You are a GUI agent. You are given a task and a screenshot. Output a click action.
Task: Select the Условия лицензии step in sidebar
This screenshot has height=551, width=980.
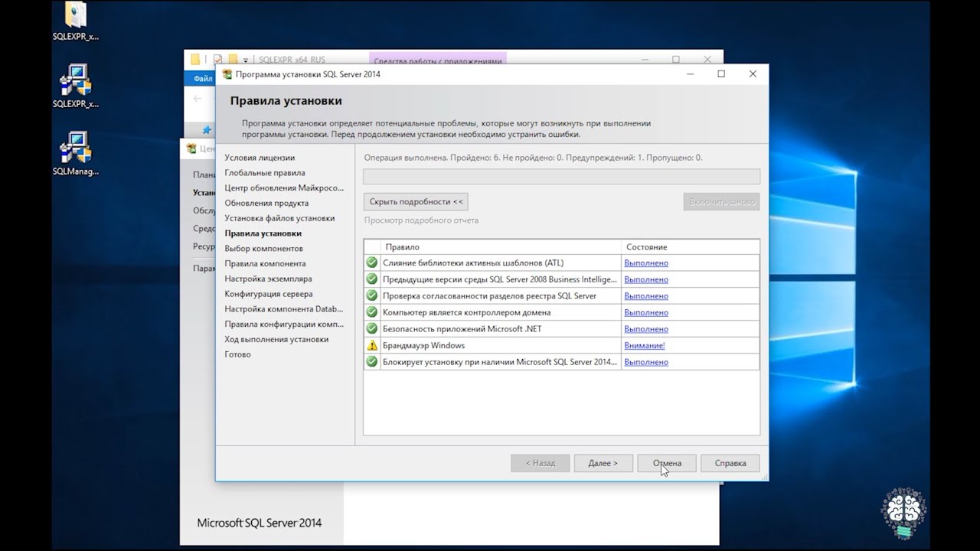coord(260,158)
